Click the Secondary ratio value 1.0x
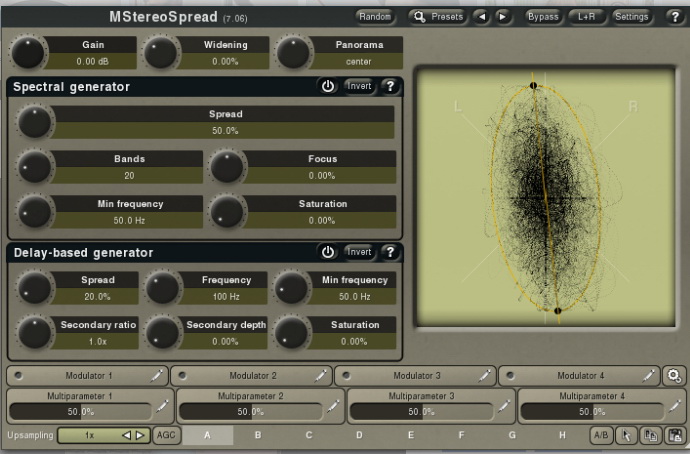The height and width of the screenshot is (454, 690). [x=98, y=341]
